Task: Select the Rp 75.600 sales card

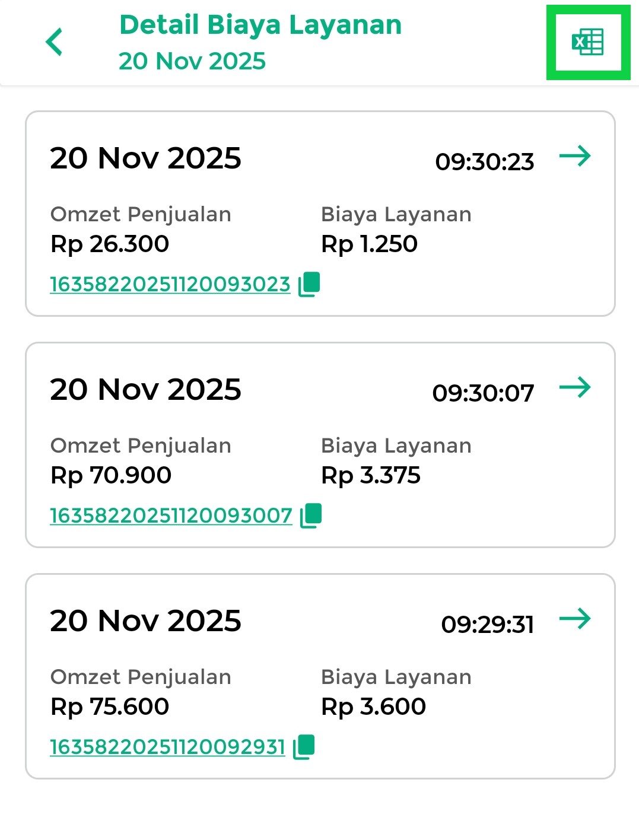Action: [320, 653]
